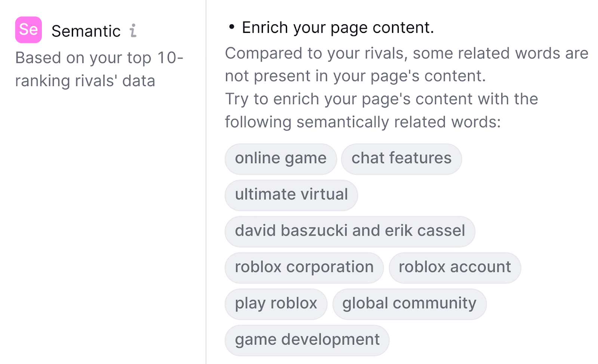This screenshot has width=598, height=364.
Task: Select the 'Enrich your page content.' heading
Action: click(337, 28)
